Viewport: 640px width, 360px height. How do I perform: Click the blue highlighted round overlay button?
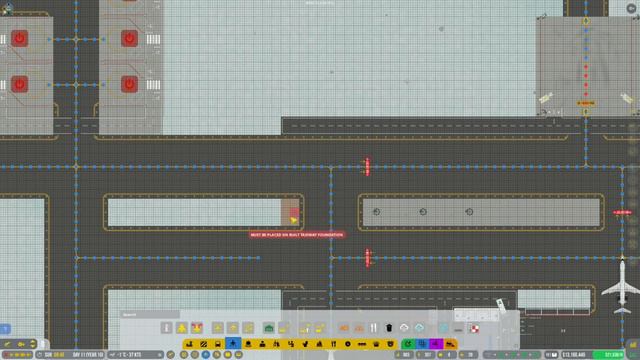click(206, 355)
